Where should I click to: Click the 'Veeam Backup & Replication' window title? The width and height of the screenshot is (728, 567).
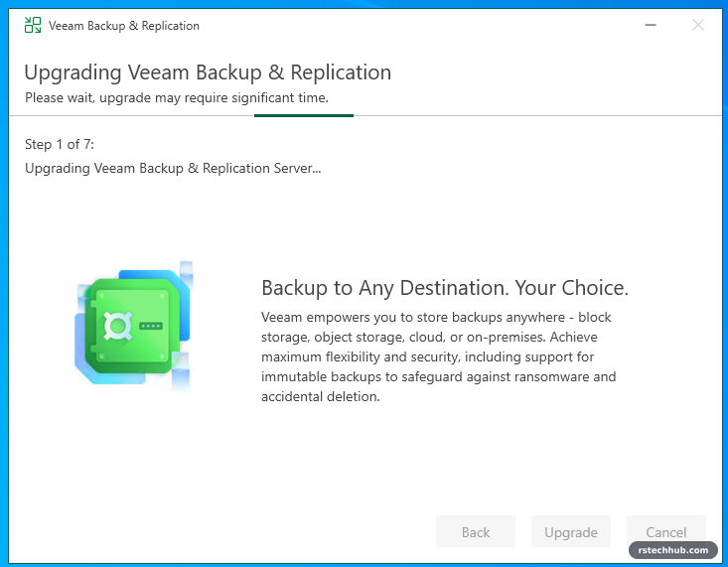[x=124, y=26]
